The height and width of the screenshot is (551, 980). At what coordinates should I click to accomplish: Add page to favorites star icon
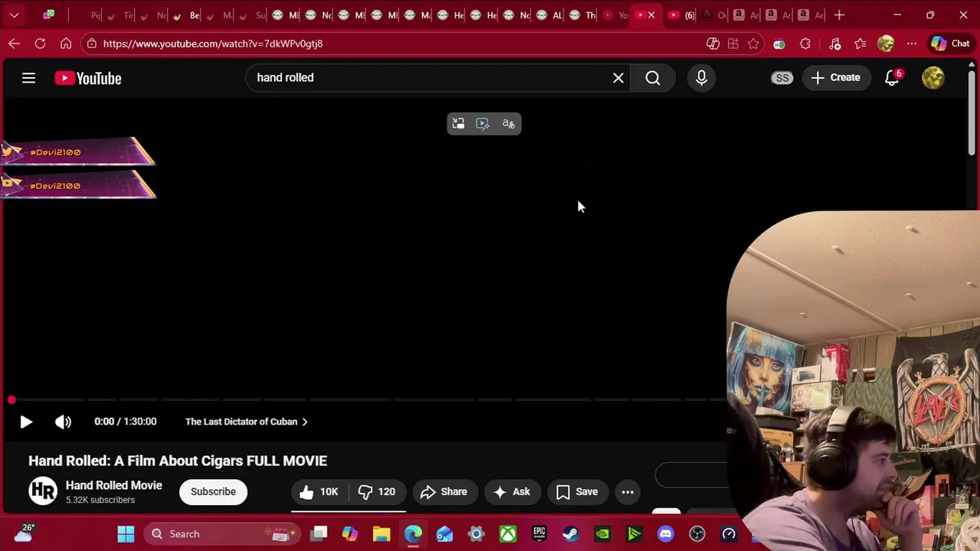tap(753, 44)
